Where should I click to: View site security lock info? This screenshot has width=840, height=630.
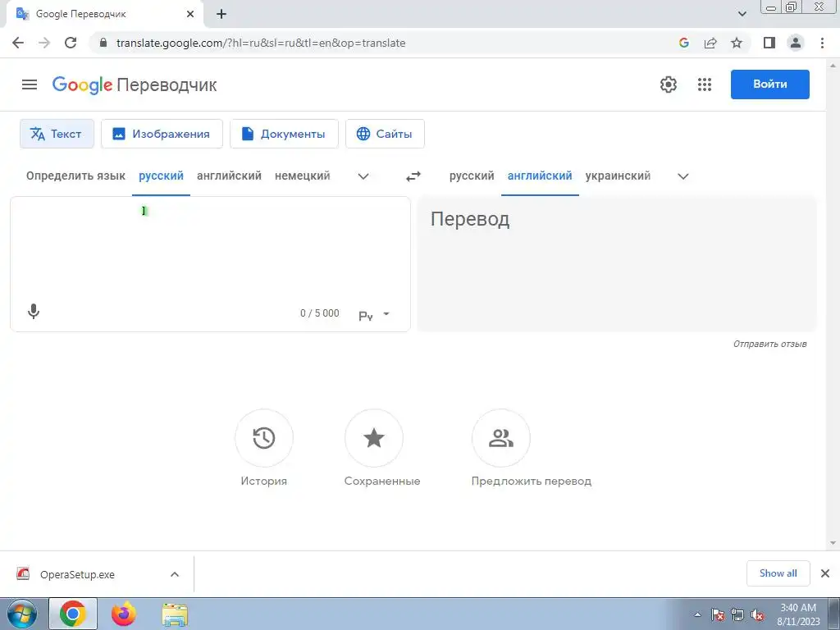103,43
